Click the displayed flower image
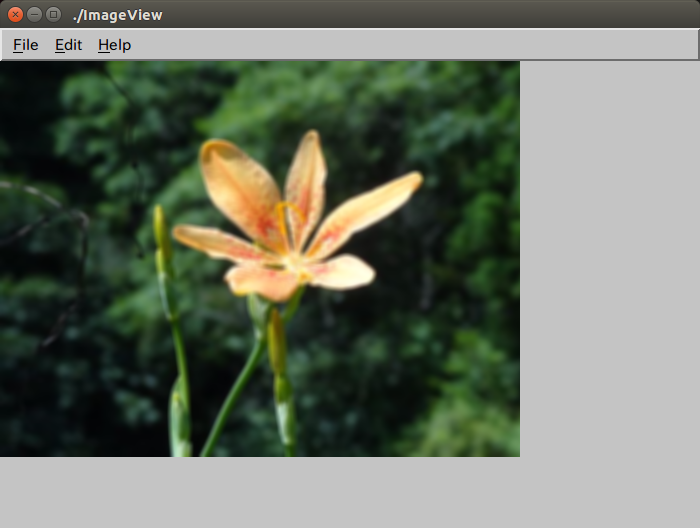This screenshot has width=700, height=528. coord(260,259)
